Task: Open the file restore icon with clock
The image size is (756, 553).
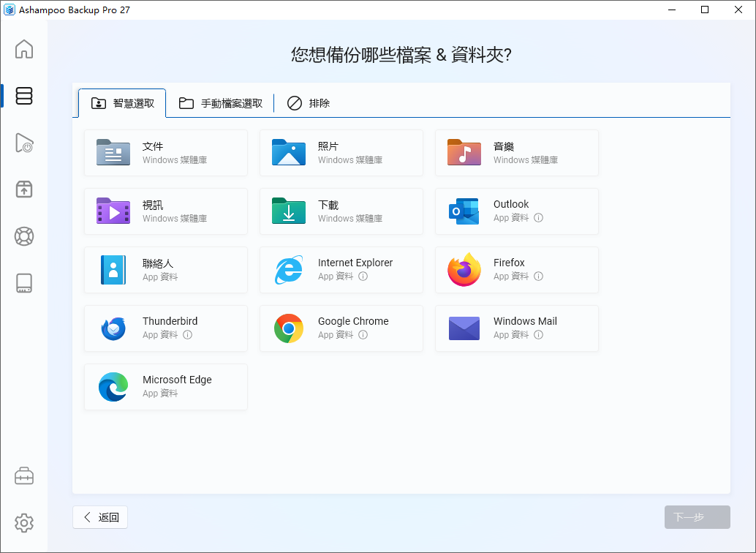Action: point(24,143)
